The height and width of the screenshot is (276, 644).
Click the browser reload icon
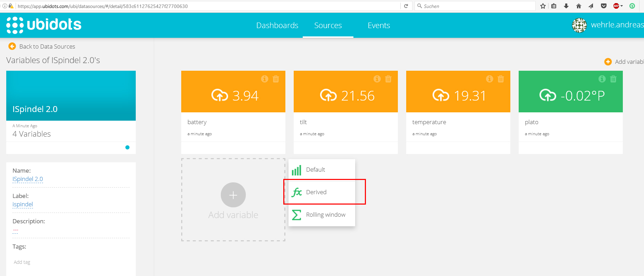coord(406,6)
